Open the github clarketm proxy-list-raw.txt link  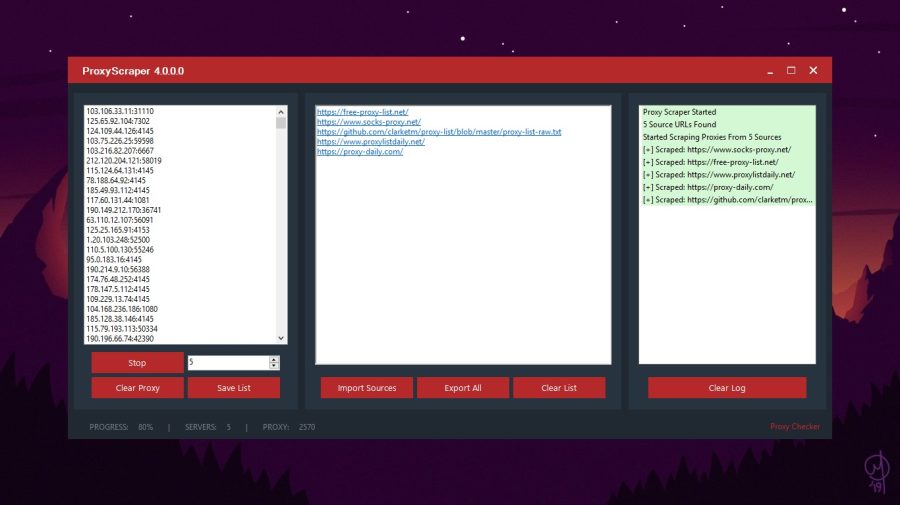(439, 131)
